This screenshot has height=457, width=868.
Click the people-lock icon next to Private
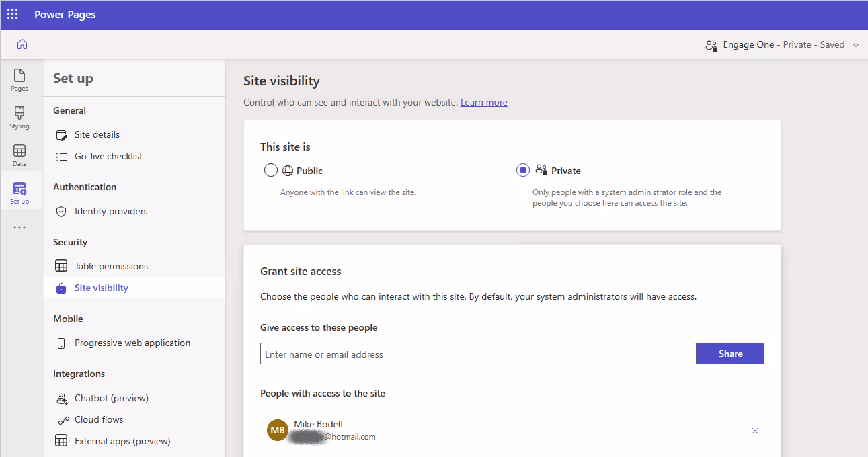coord(541,171)
